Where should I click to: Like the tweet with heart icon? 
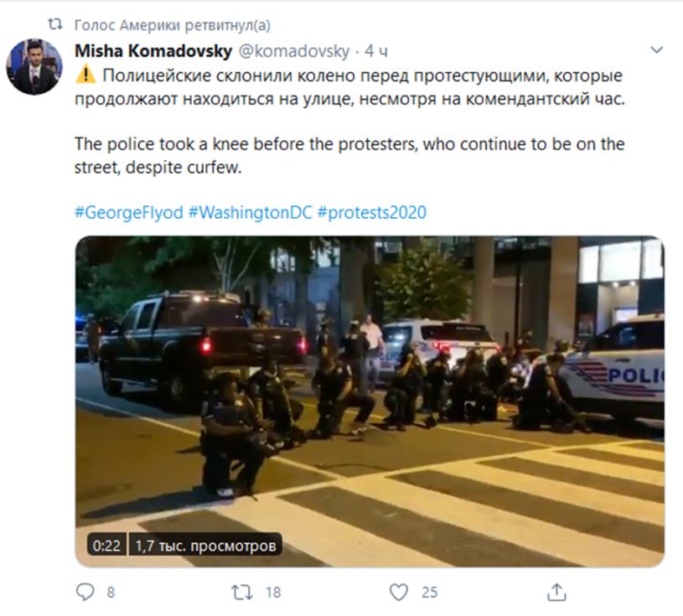[x=399, y=593]
